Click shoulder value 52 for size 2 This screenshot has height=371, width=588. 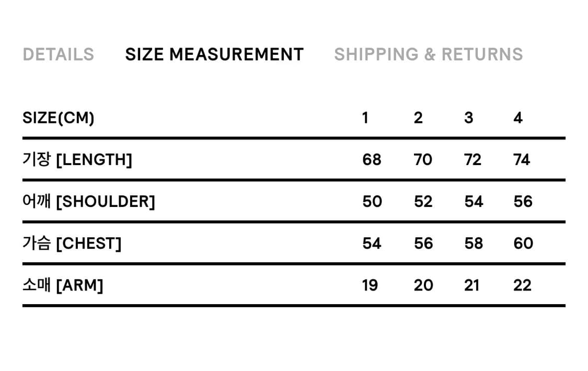tap(423, 202)
